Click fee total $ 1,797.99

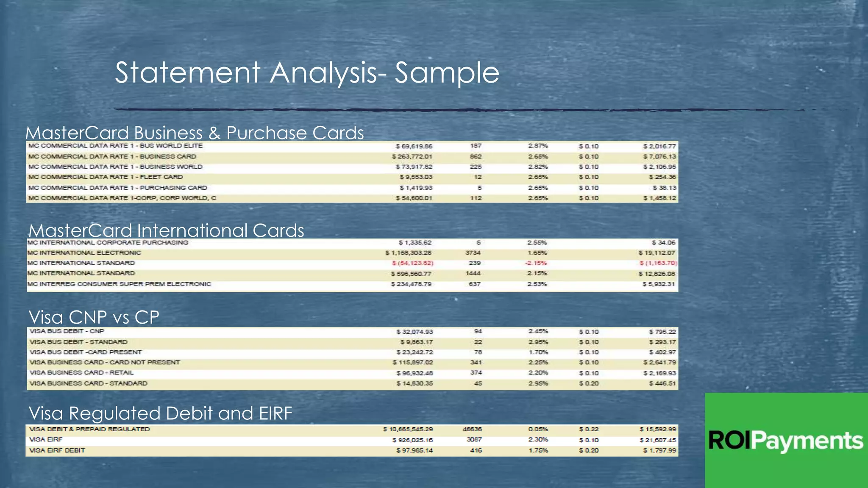(659, 450)
